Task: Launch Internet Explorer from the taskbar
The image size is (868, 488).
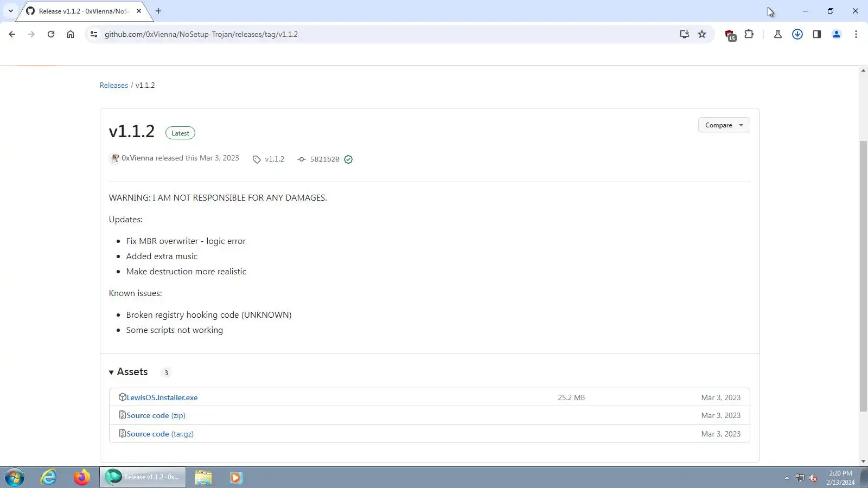Action: 49,478
